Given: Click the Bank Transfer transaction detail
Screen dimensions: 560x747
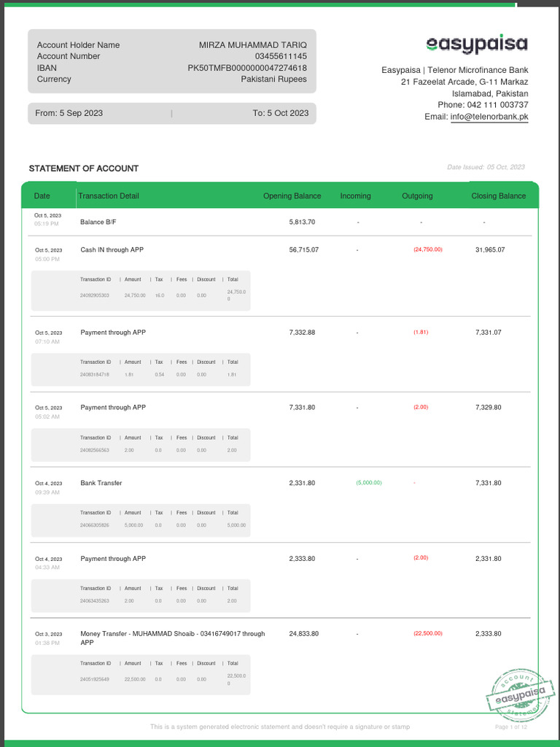Looking at the screenshot, I should tap(101, 483).
